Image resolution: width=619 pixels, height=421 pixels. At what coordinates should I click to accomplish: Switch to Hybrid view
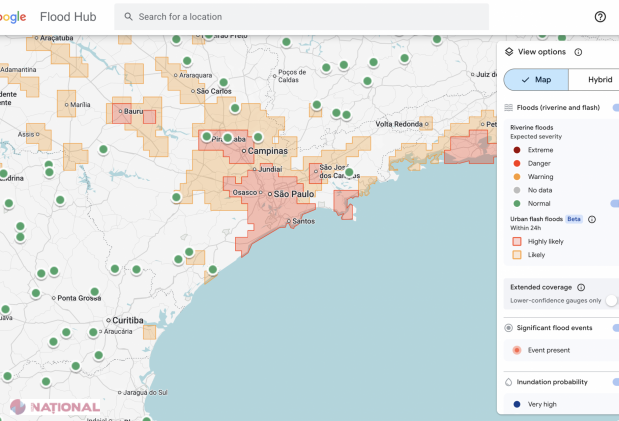click(x=600, y=80)
